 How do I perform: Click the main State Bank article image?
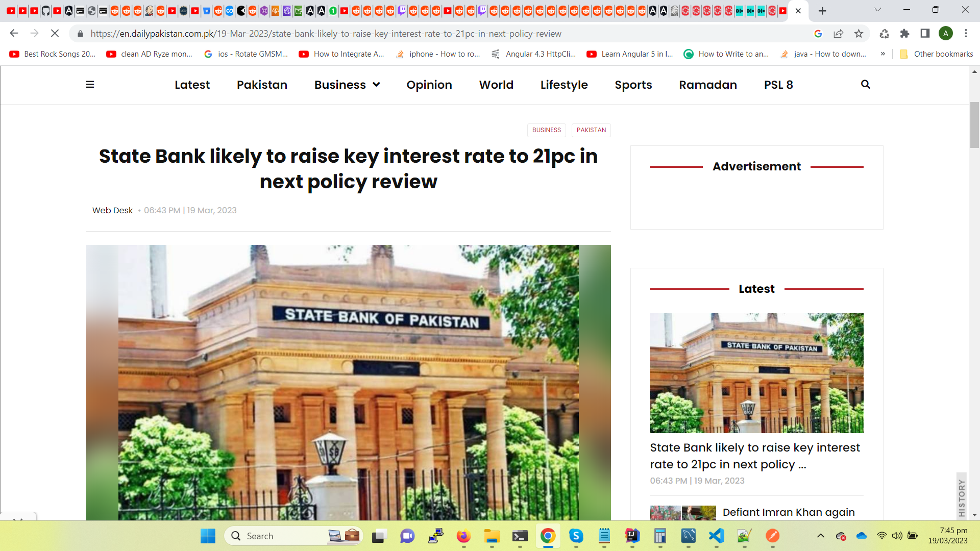[348, 383]
